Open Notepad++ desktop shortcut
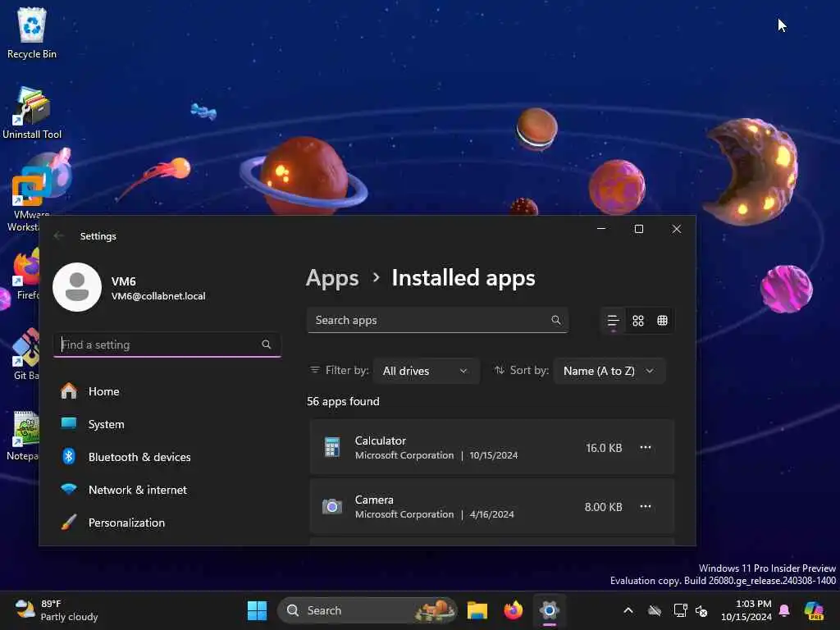 tap(24, 435)
